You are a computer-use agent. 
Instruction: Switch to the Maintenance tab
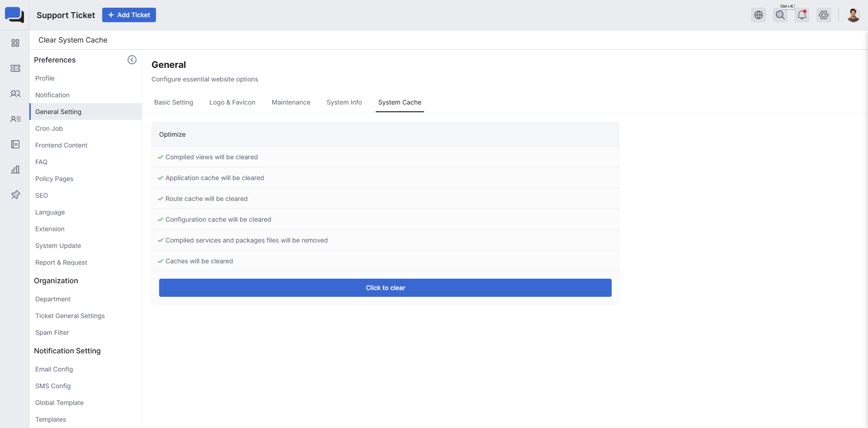[x=291, y=102]
